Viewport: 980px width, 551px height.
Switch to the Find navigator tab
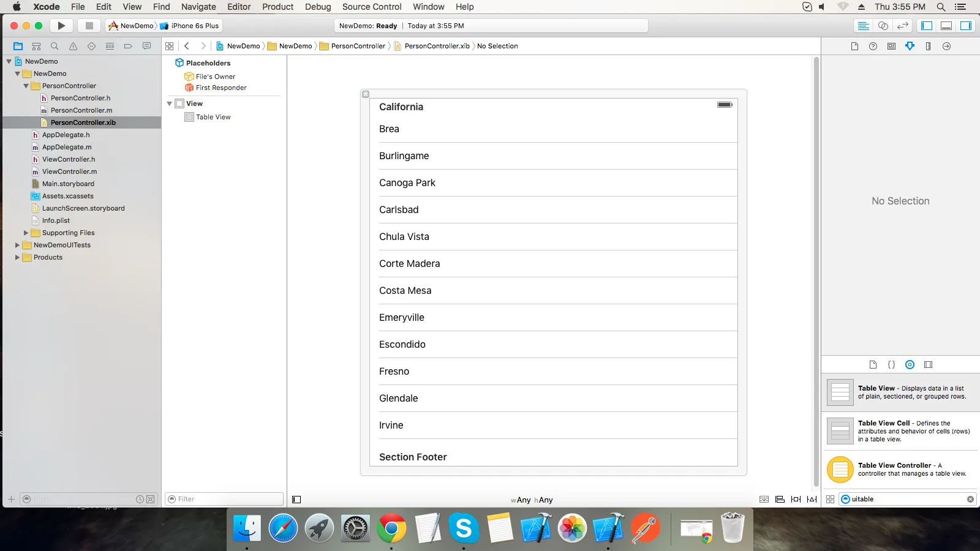[55, 46]
